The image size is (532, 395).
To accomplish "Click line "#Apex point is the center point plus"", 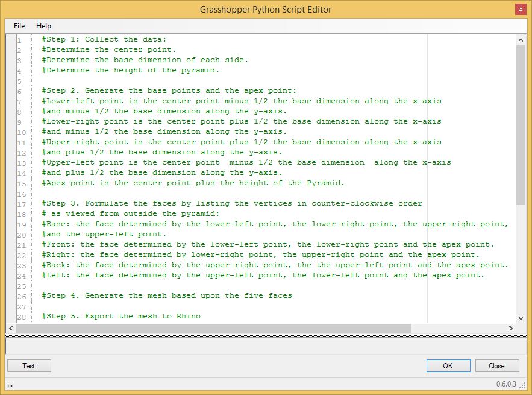I will click(193, 183).
